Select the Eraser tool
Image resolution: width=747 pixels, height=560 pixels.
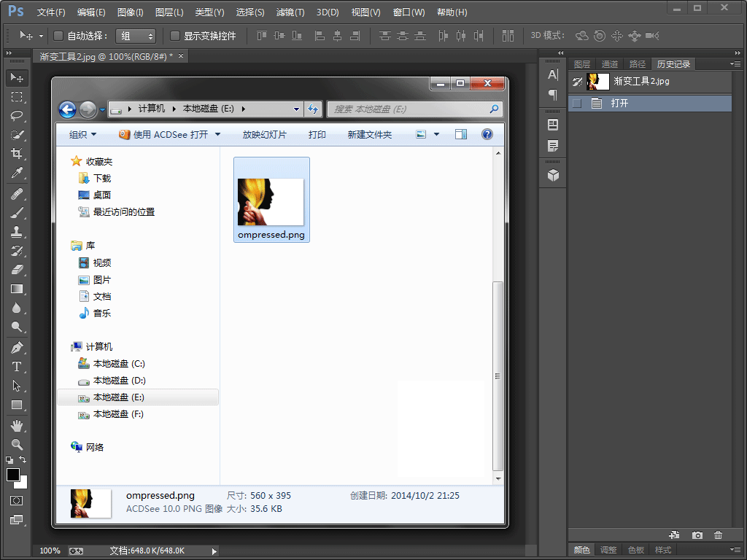pos(17,270)
